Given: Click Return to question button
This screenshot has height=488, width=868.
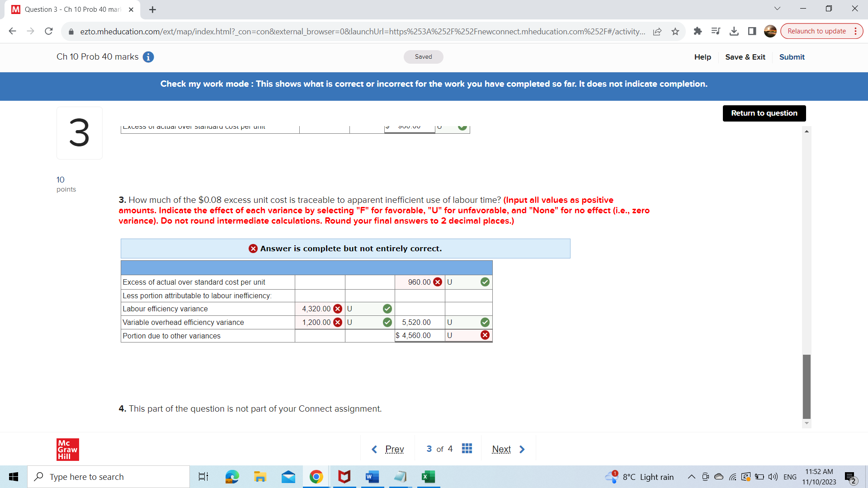Looking at the screenshot, I should (x=764, y=113).
